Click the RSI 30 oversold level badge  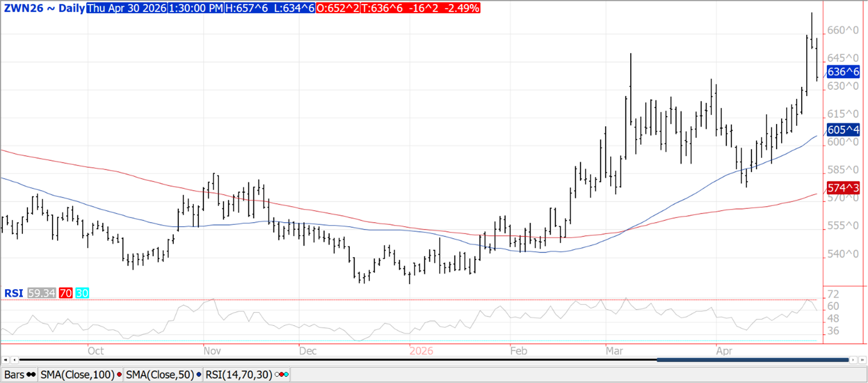pos(82,293)
